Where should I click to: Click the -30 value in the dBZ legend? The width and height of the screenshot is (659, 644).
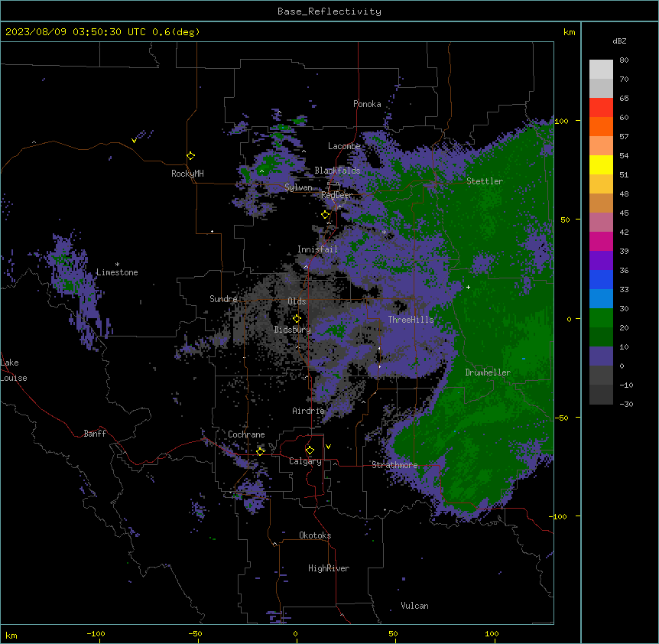[626, 405]
